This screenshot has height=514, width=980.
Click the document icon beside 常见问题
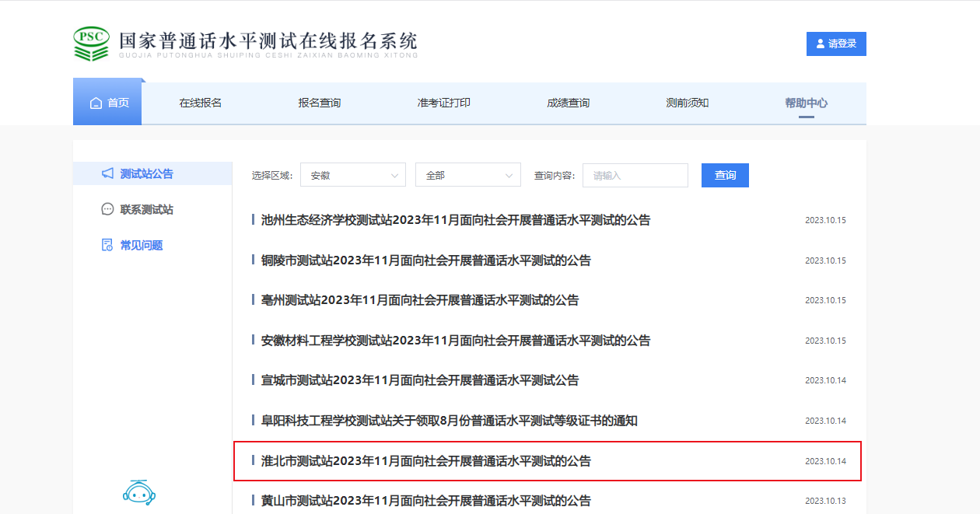point(108,245)
